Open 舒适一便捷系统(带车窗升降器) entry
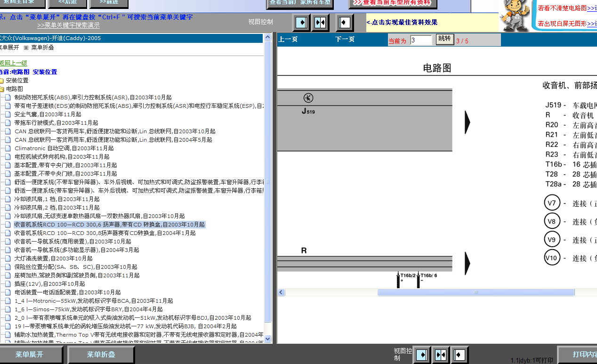This screenshot has height=364, width=597. coord(139,191)
